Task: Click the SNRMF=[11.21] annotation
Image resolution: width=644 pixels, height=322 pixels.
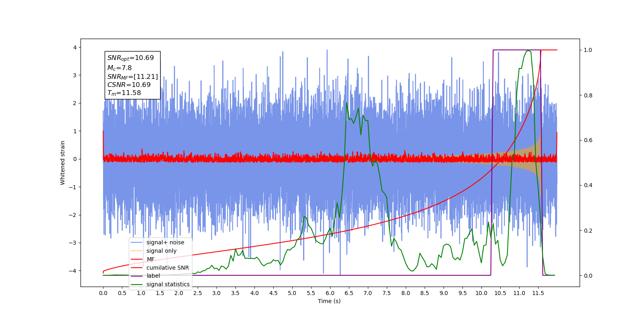Action: [132, 76]
